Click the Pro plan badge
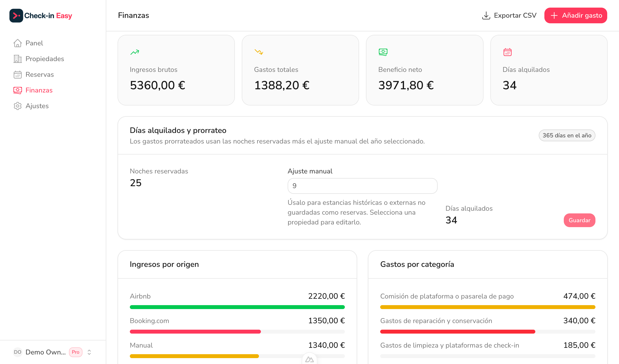Viewport: 619px width, 364px height. click(75, 352)
